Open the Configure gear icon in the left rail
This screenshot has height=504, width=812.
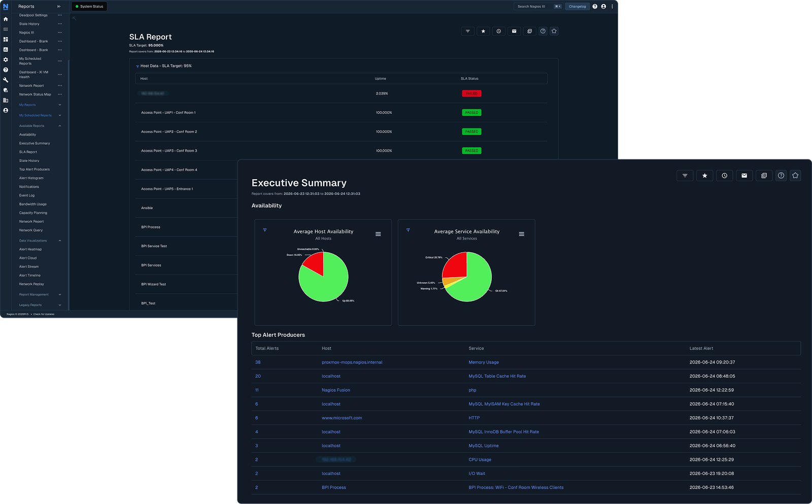pyautogui.click(x=6, y=59)
